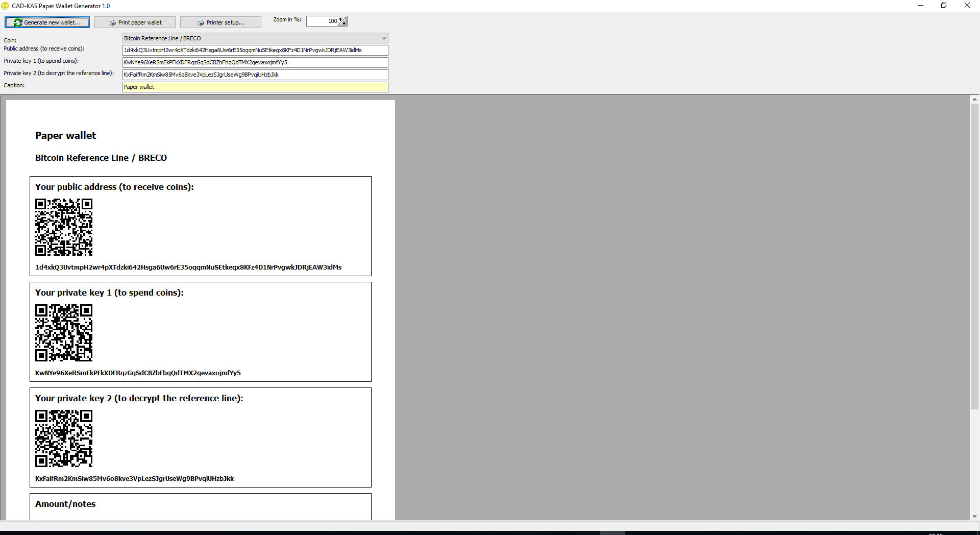The width and height of the screenshot is (980, 535).
Task: Click the CAD-KAS app icon in title bar
Action: click(5, 6)
